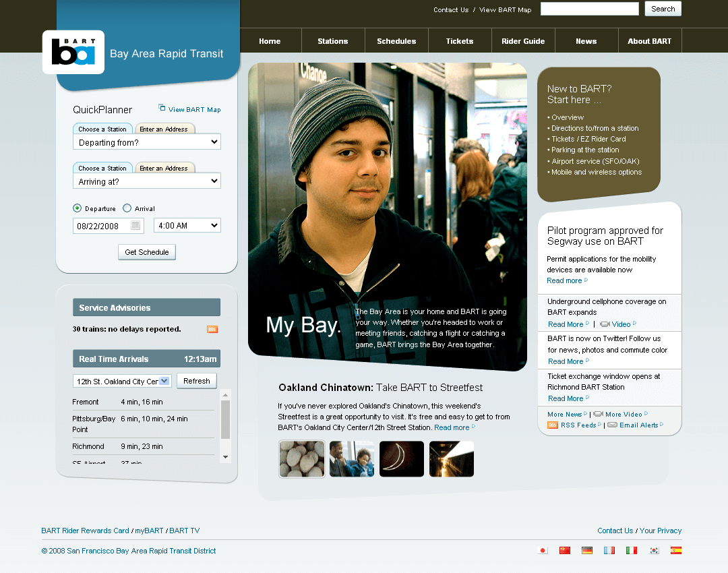Open the train tunnel thumbnail
Viewport: 728px width, 573px height.
pyautogui.click(x=451, y=459)
